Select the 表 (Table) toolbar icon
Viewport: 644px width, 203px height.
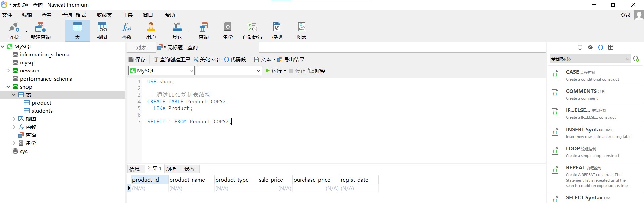[77, 31]
